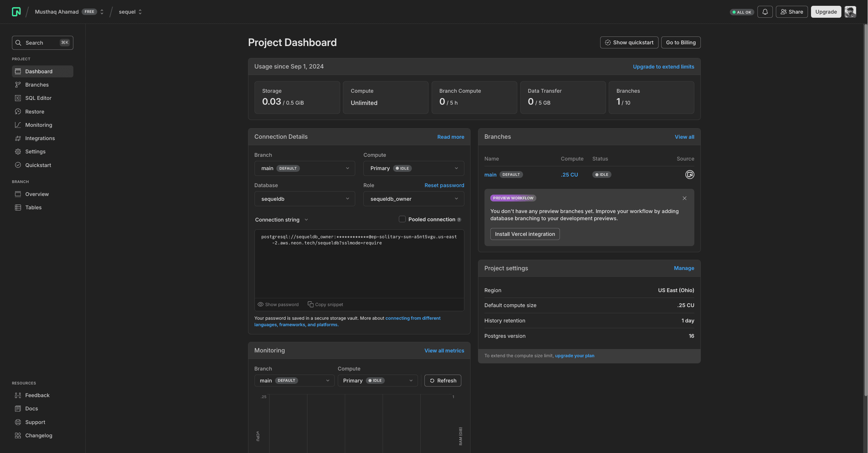Click the Share button
Viewport: 868px width, 453px height.
click(792, 12)
